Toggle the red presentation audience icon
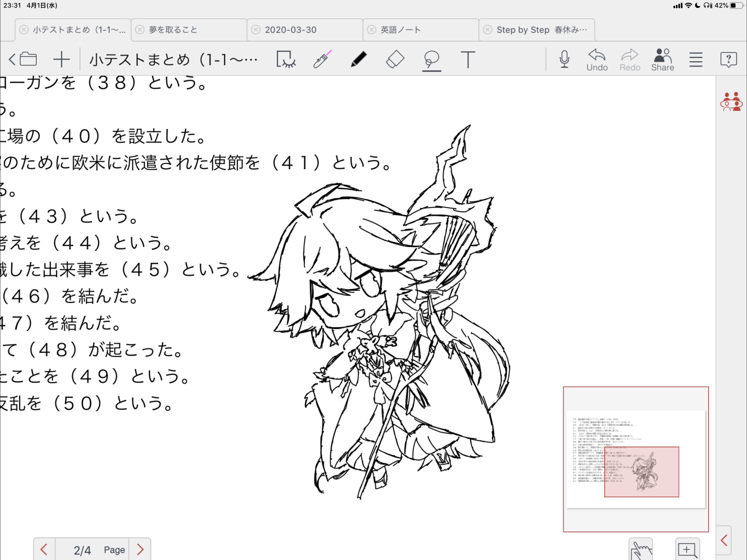 731,102
